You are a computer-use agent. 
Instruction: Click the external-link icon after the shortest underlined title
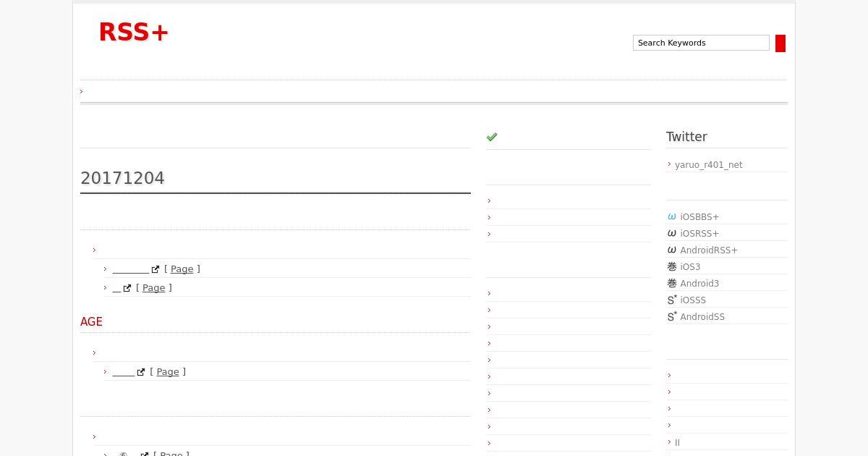click(127, 288)
